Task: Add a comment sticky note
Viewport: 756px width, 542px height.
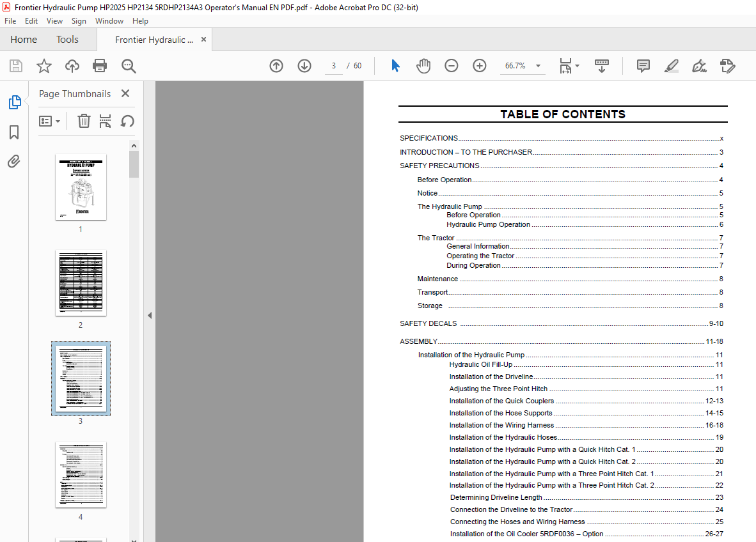Action: point(643,66)
